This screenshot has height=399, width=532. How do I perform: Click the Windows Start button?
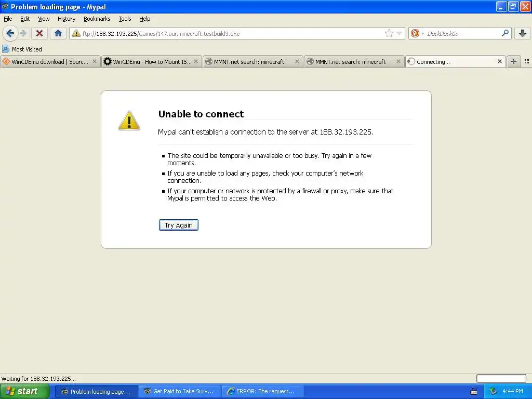(24, 392)
